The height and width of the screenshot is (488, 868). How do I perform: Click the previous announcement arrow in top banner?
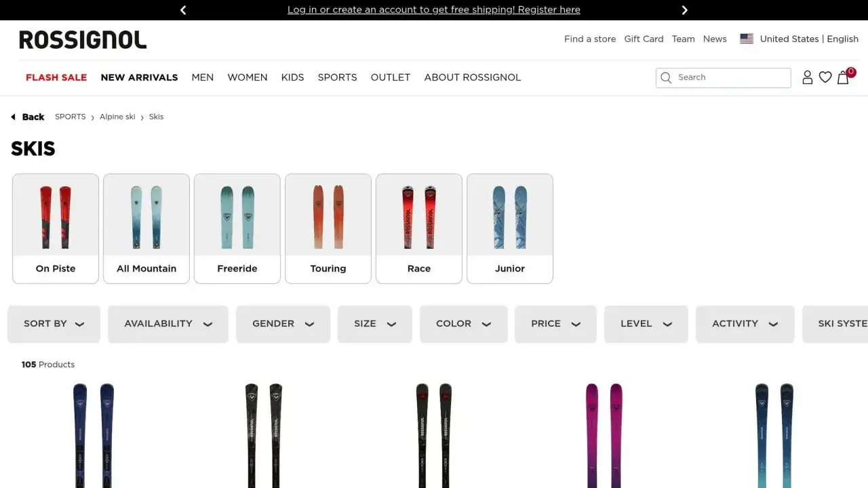click(183, 10)
